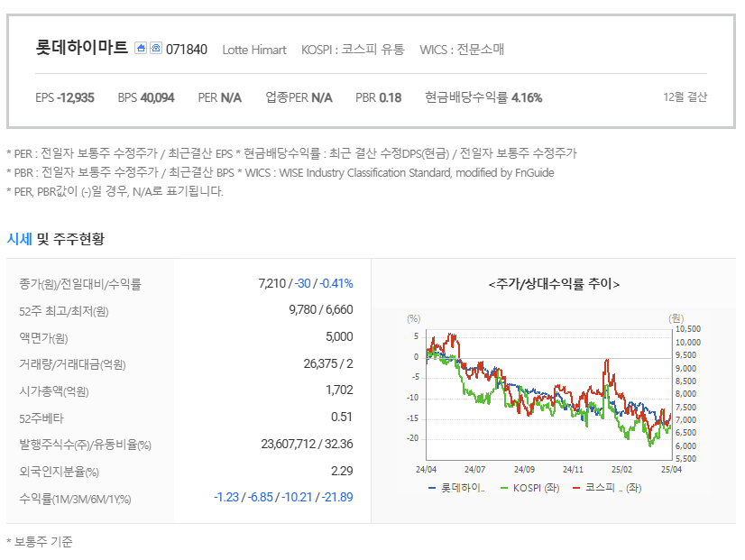Click shares issued 23,607,712 / 32.36
Image resolution: width=745 pixels, height=560 pixels.
tap(307, 444)
